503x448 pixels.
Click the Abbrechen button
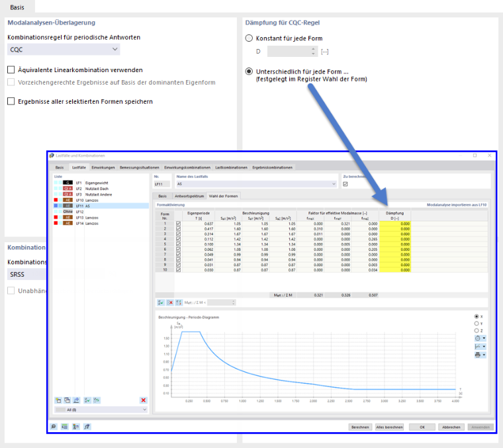(451, 427)
